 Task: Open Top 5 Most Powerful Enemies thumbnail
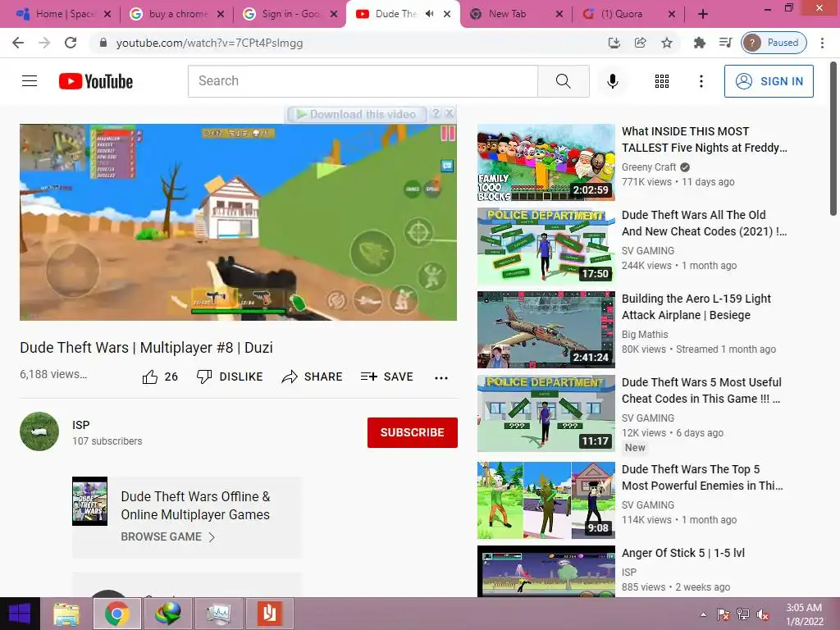pos(546,500)
